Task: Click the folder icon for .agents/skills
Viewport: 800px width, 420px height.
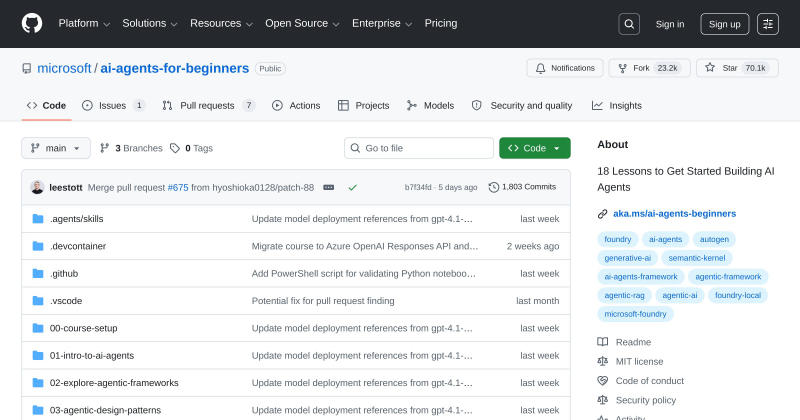Action: coord(38,219)
